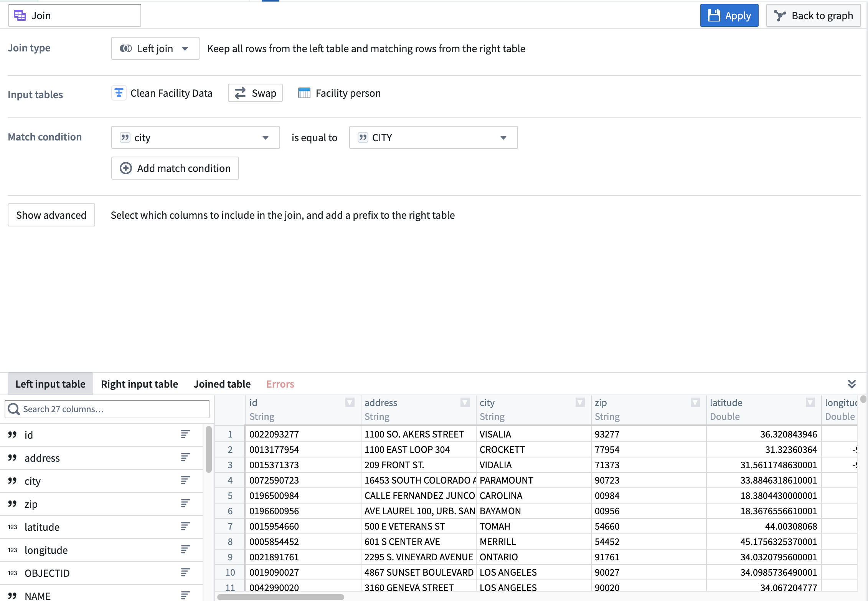The height and width of the screenshot is (601, 868).
Task: Switch to the Joined table tab
Action: pos(222,384)
